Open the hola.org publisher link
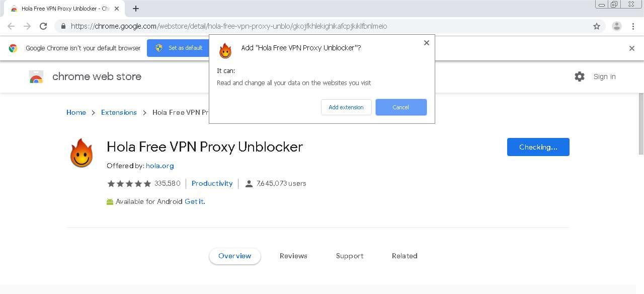The height and width of the screenshot is (294, 644). point(160,166)
